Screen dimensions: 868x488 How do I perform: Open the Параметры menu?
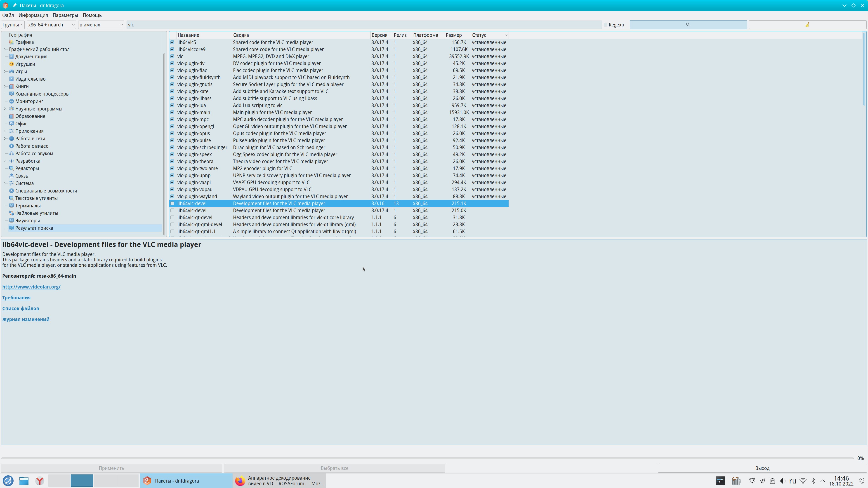point(65,15)
